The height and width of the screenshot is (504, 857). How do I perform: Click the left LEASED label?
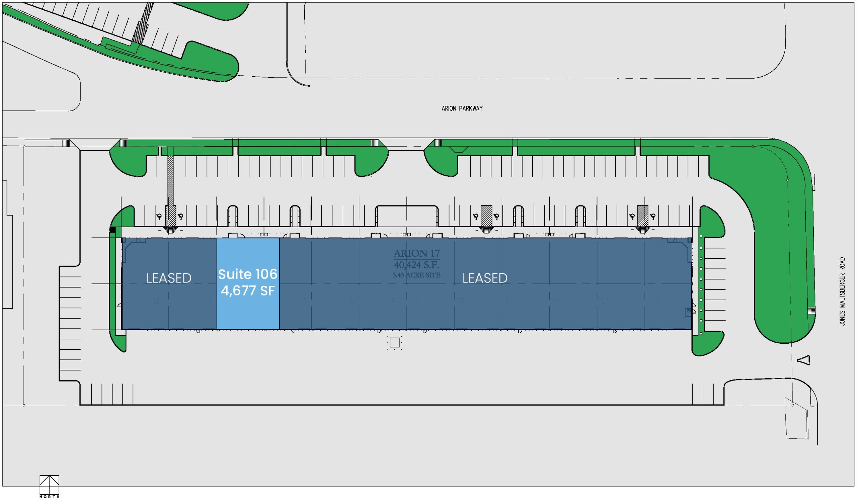point(169,278)
